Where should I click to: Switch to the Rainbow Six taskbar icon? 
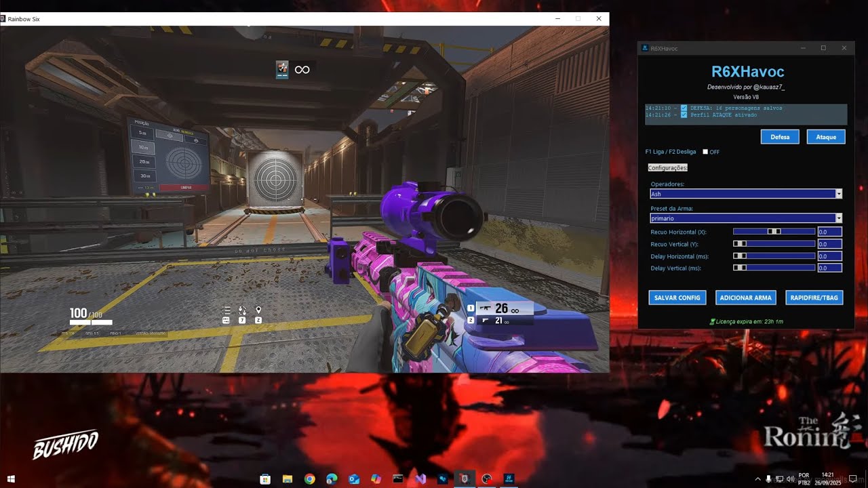click(x=464, y=479)
